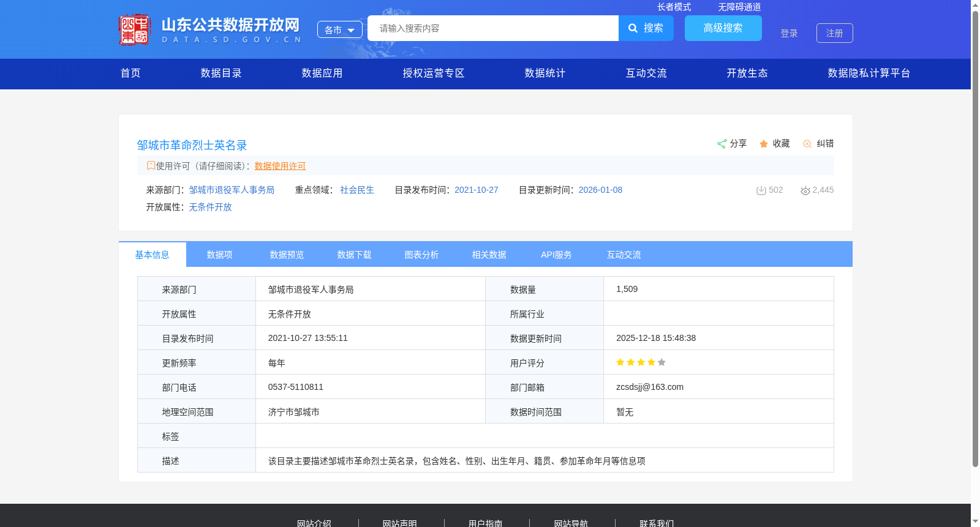Open 数据目录 navigation item

point(221,73)
